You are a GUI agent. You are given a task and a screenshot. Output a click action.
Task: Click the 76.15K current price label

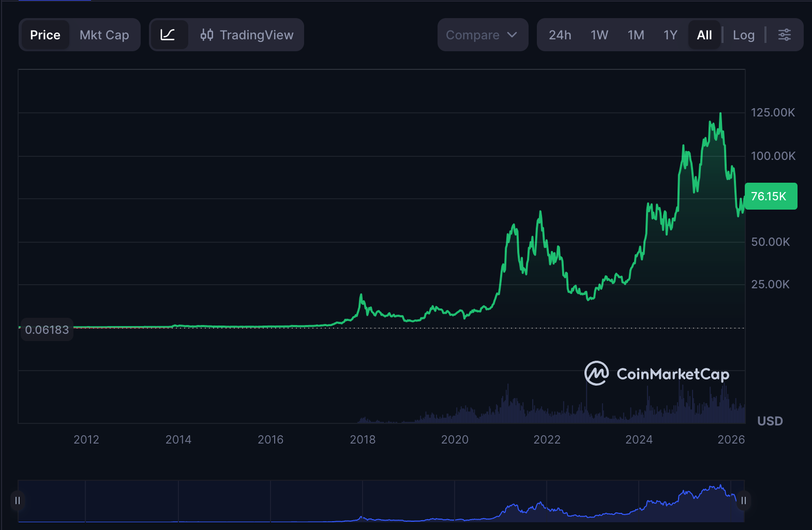point(770,196)
